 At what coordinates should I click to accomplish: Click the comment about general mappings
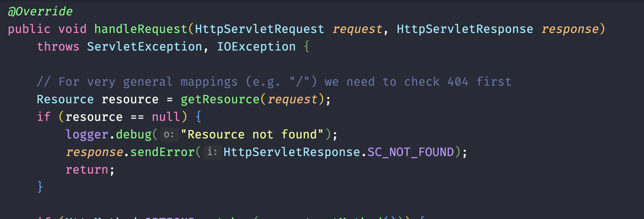[x=274, y=82]
